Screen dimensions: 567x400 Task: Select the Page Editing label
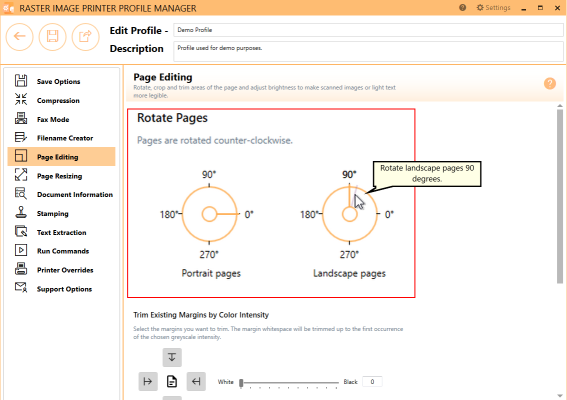57,157
